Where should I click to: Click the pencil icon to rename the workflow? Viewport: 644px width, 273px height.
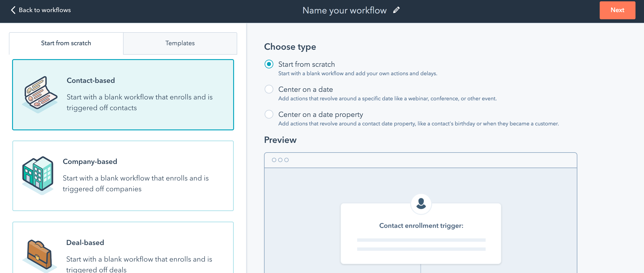[x=396, y=10]
